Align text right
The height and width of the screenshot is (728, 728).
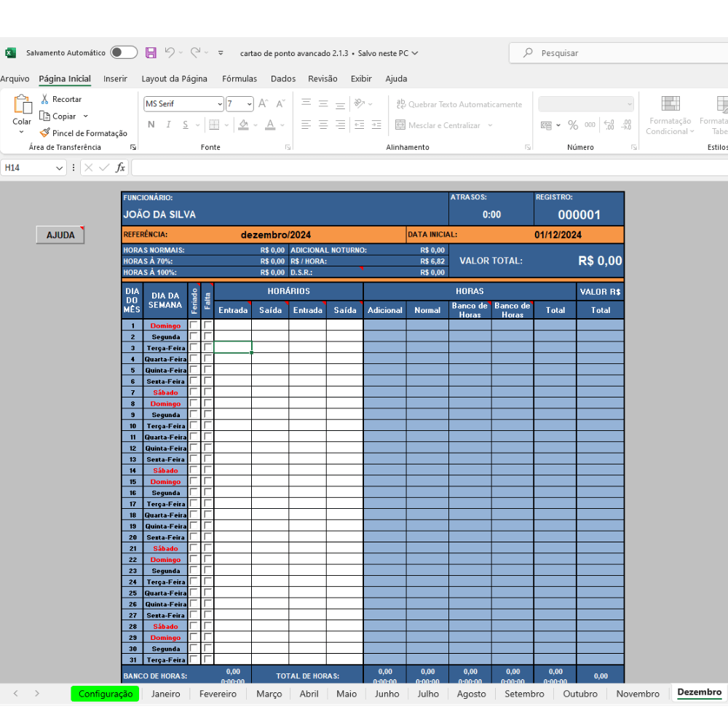tap(340, 124)
